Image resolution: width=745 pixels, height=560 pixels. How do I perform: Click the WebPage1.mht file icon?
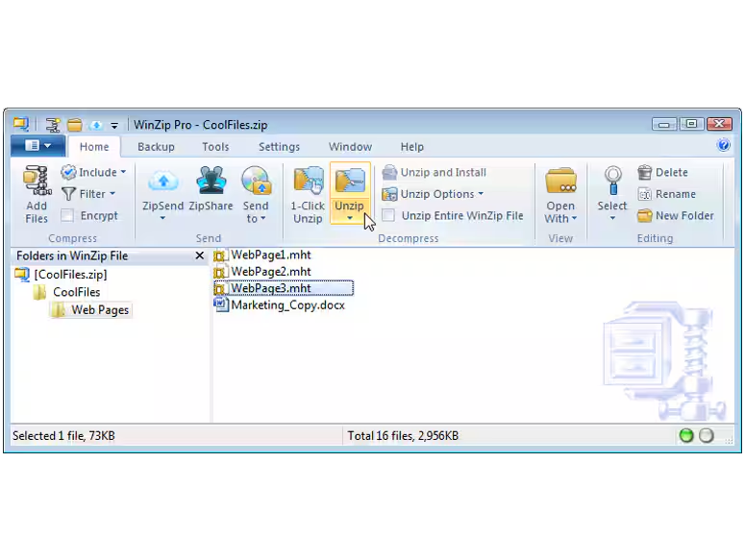220,256
